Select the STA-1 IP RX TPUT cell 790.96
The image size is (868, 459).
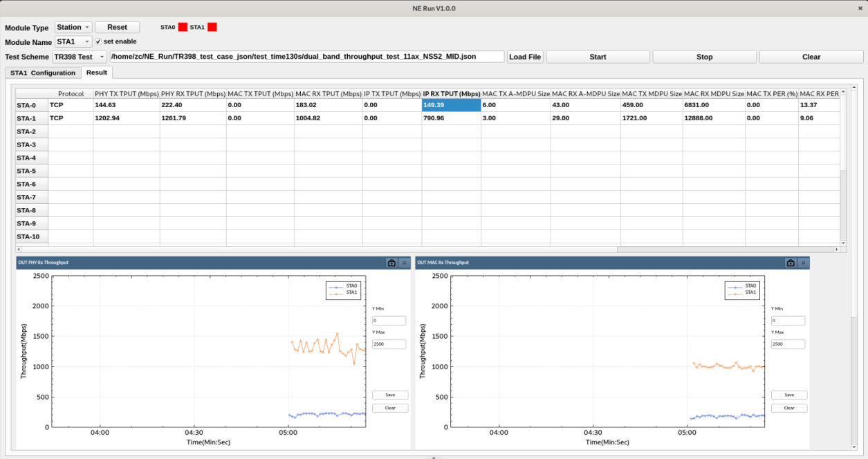pos(451,118)
